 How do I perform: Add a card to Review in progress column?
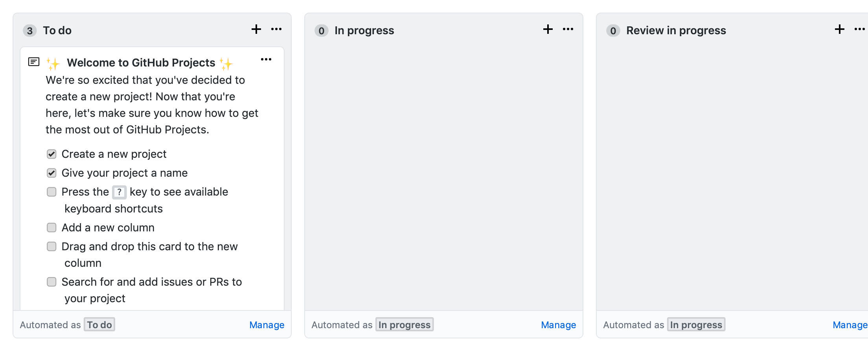point(840,29)
